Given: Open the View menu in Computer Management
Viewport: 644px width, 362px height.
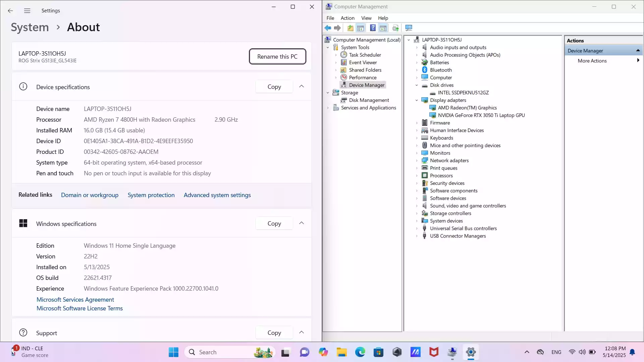Looking at the screenshot, I should coord(366,18).
